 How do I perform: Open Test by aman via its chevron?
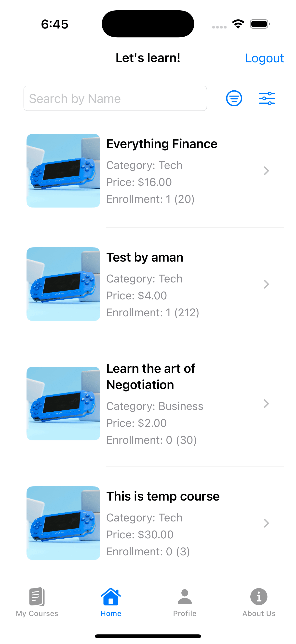tap(266, 284)
